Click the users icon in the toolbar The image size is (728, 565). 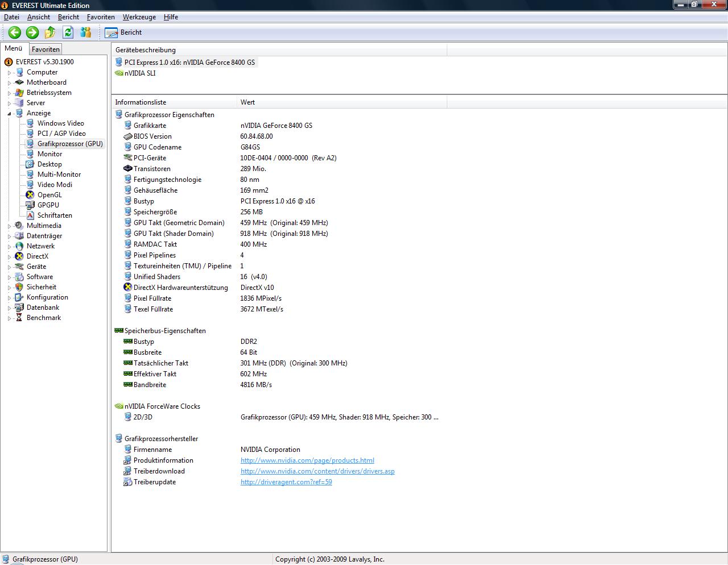tap(86, 32)
